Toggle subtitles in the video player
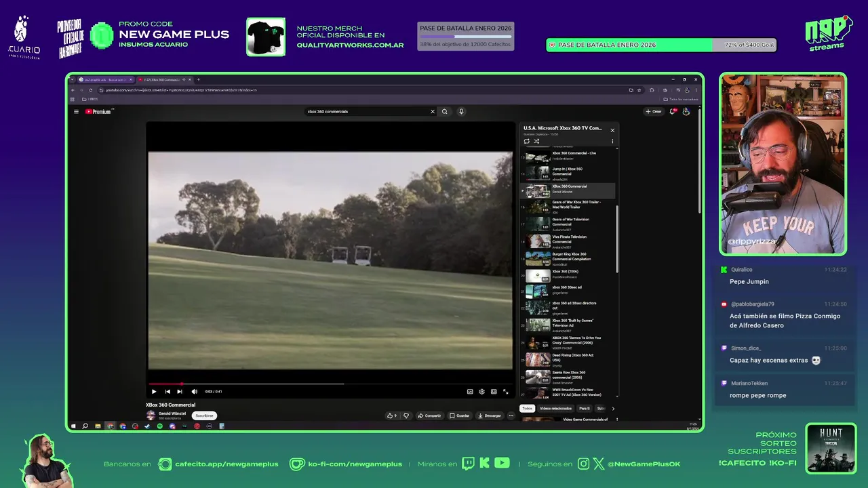Screen dimensions: 868x488 tap(470, 391)
